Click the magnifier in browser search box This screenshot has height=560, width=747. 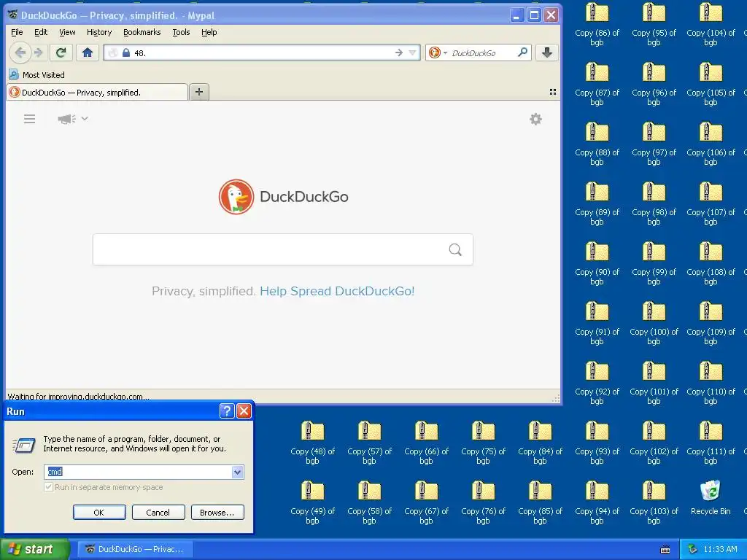click(x=522, y=52)
